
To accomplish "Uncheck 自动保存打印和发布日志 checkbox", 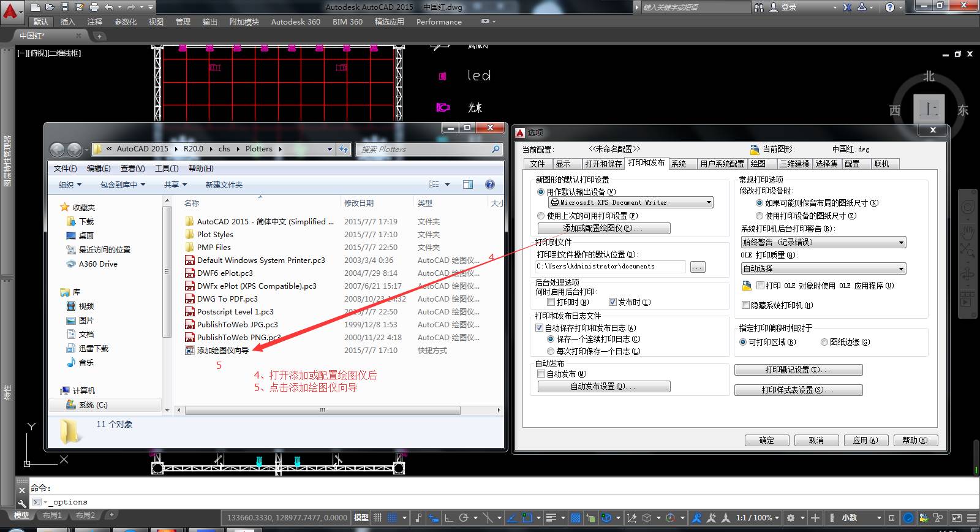I will (540, 328).
